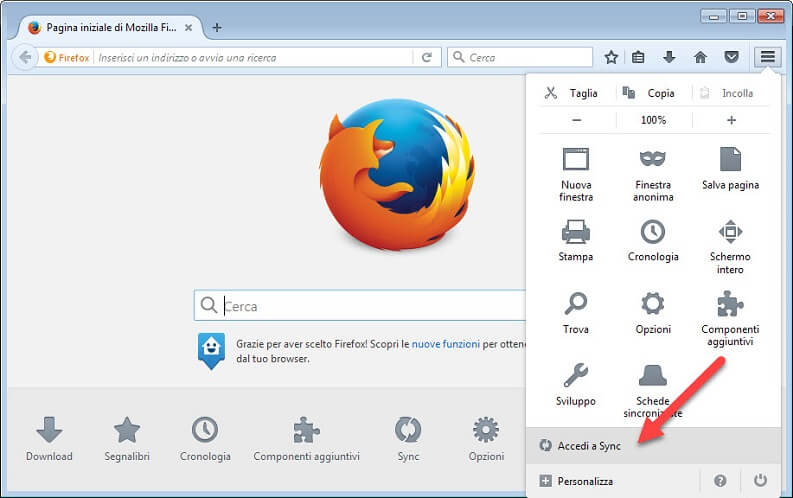793x498 pixels.
Task: Click Personalizza at menu bottom
Action: pos(613,481)
